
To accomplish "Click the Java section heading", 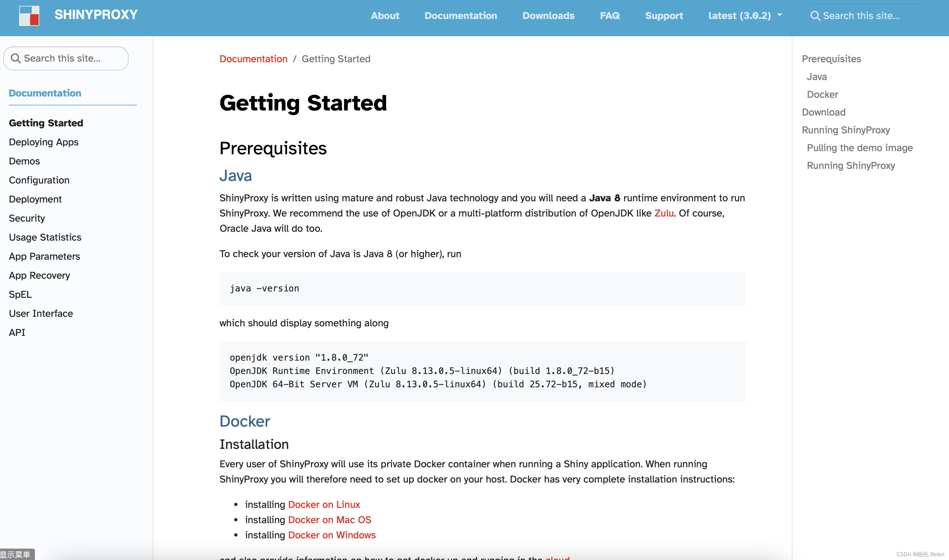I will (x=236, y=176).
